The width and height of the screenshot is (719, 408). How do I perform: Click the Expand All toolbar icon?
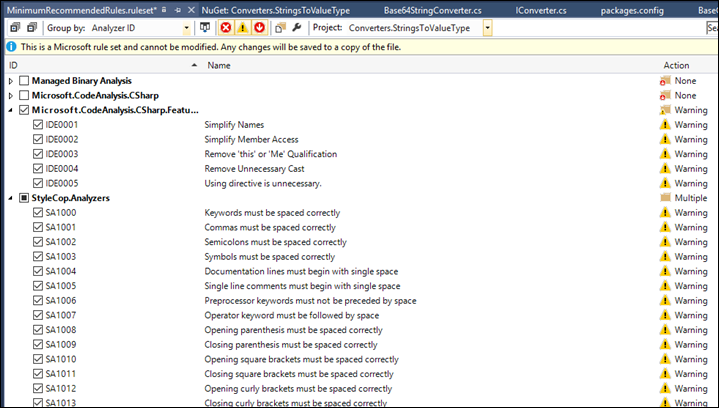point(15,28)
